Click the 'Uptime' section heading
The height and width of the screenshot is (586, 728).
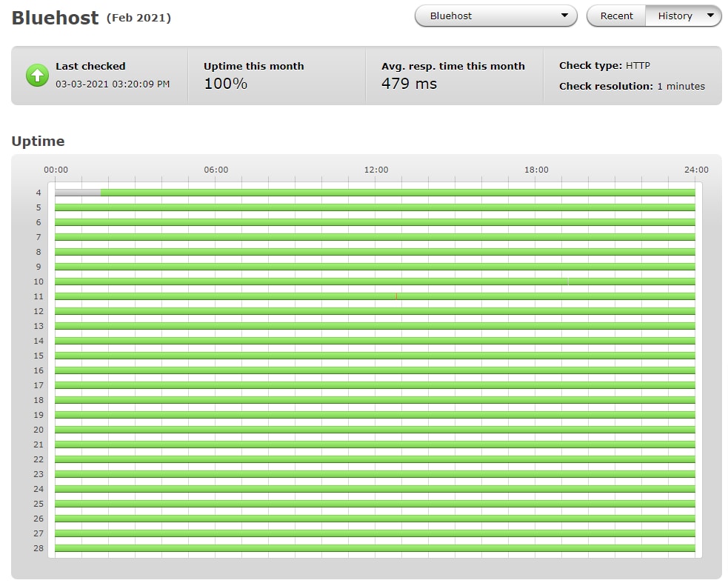pyautogui.click(x=38, y=141)
